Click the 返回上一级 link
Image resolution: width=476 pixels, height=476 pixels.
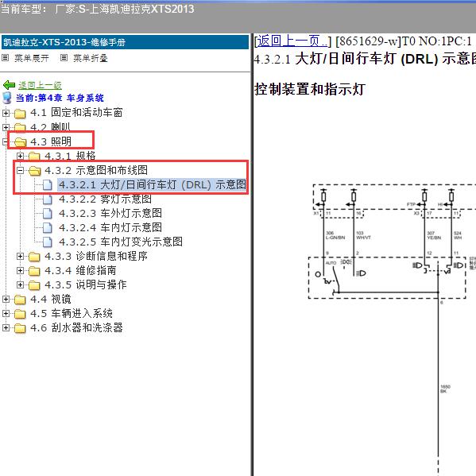[x=40, y=85]
